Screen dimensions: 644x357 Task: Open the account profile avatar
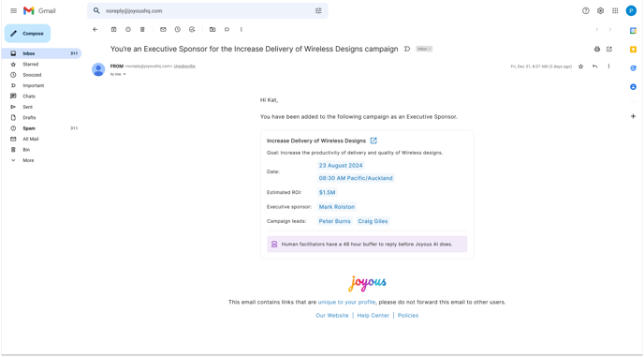point(631,10)
